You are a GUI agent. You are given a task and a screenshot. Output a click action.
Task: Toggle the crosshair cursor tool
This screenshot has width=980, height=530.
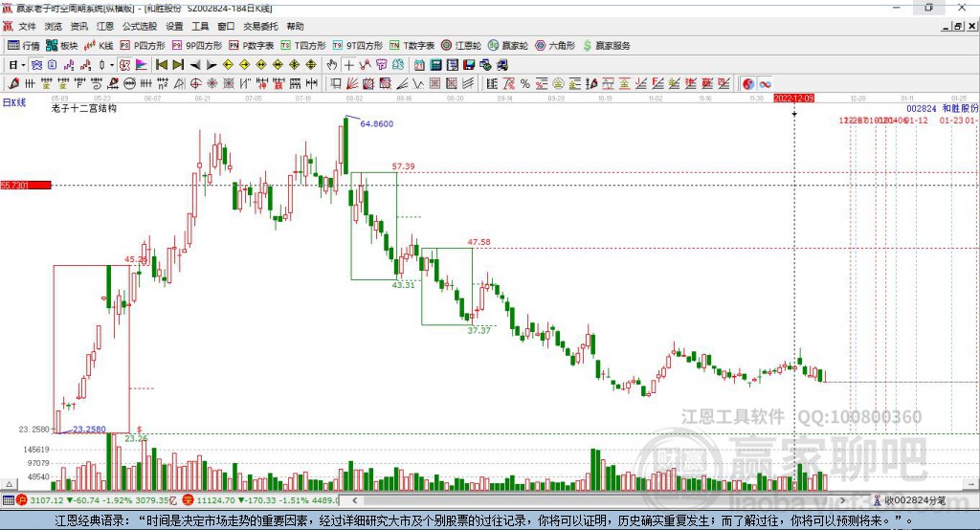348,65
